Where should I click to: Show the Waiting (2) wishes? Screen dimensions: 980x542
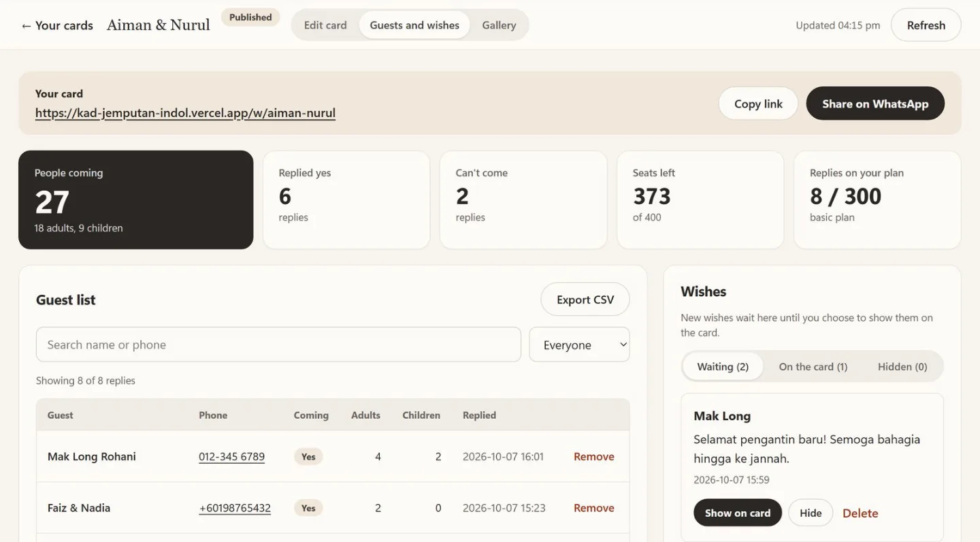pyautogui.click(x=723, y=366)
